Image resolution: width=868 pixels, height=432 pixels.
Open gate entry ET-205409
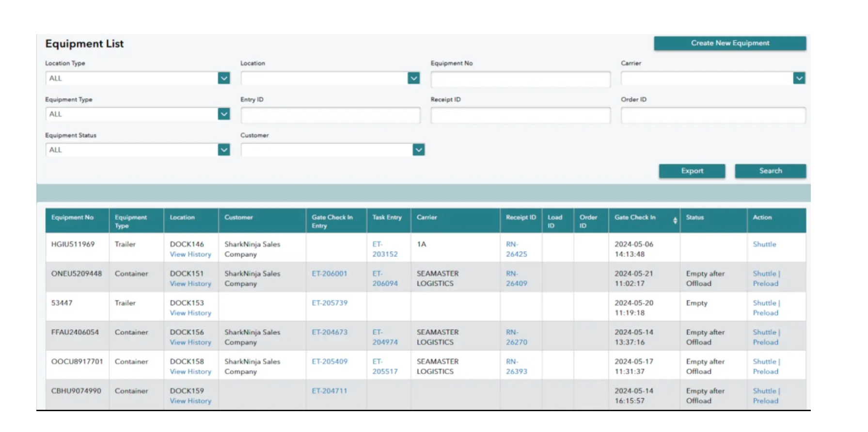(330, 362)
